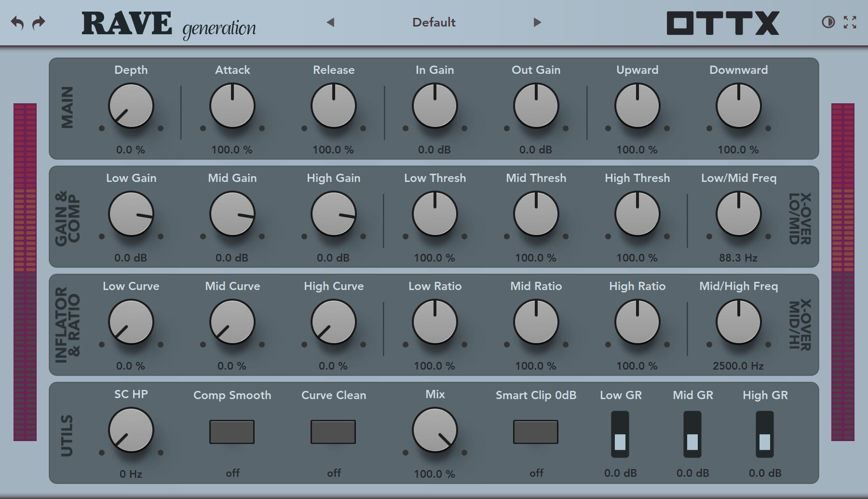Click the undo arrow icon
The width and height of the screenshot is (868, 499).
[18, 21]
